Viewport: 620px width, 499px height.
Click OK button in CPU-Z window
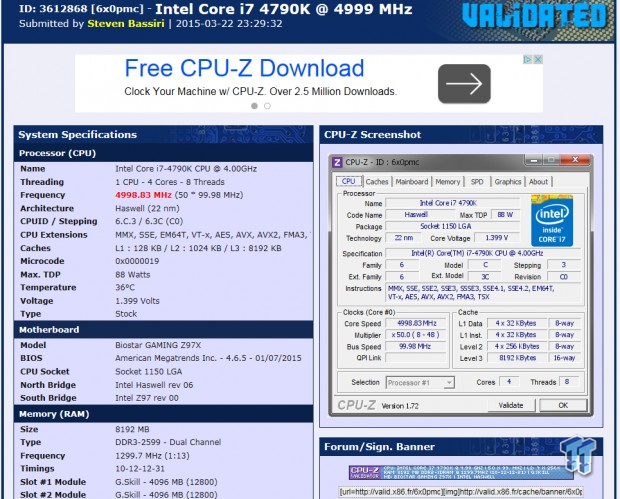click(x=563, y=405)
